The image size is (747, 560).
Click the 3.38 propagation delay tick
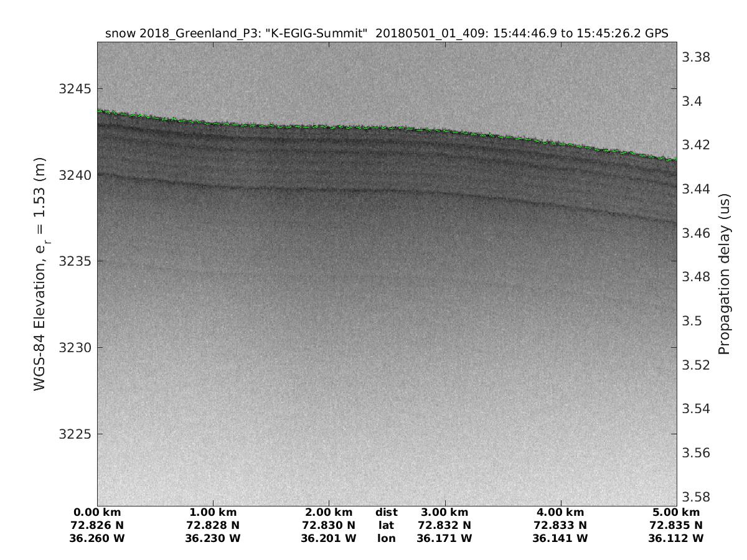coord(695,57)
